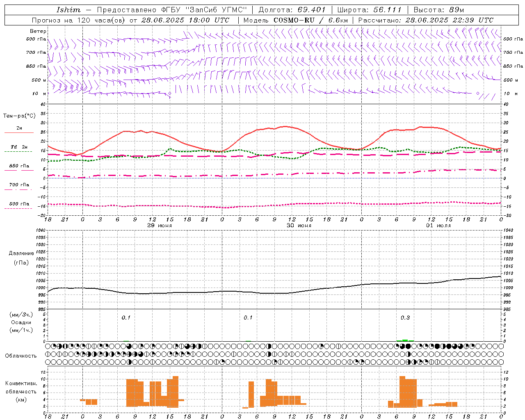Click the 2м temperature legend entry
Viewport: 525px width, 420px height.
(19, 128)
